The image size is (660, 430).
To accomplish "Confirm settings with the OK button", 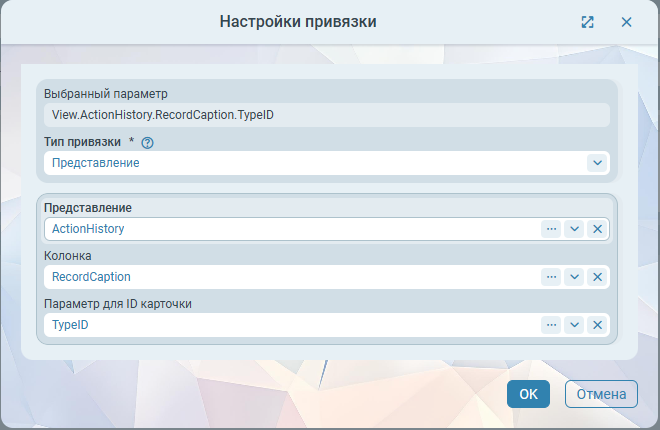I will [x=528, y=394].
